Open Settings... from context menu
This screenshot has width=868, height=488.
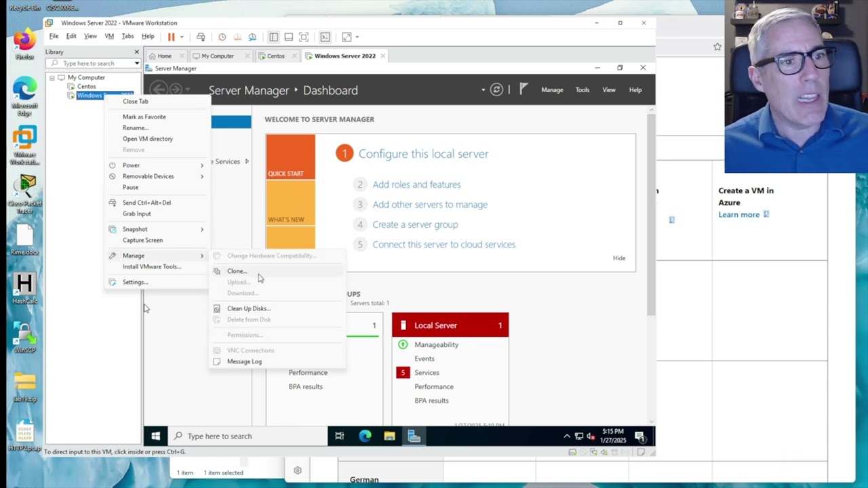pos(135,282)
